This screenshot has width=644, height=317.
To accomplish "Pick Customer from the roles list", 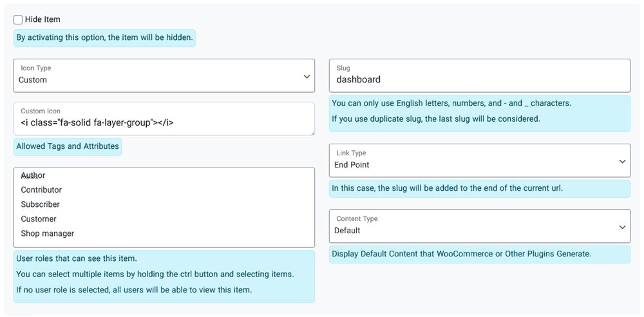I will pos(39,219).
